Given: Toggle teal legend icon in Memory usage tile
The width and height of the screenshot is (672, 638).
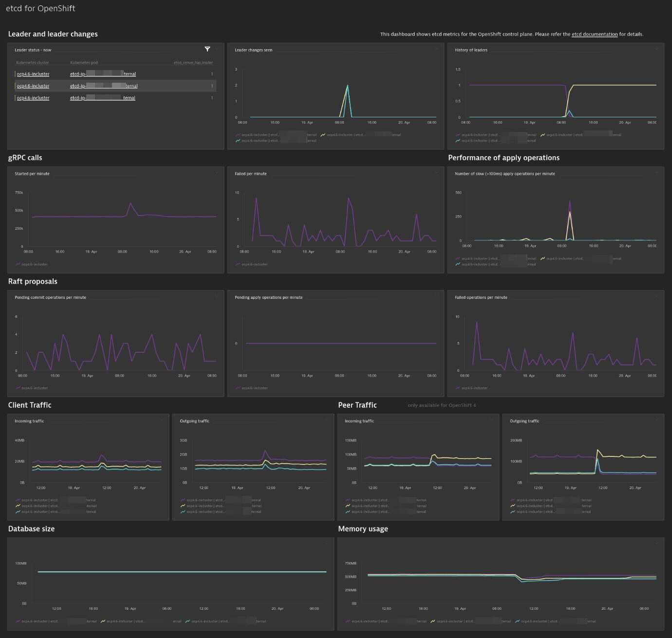Looking at the screenshot, I should (518, 621).
